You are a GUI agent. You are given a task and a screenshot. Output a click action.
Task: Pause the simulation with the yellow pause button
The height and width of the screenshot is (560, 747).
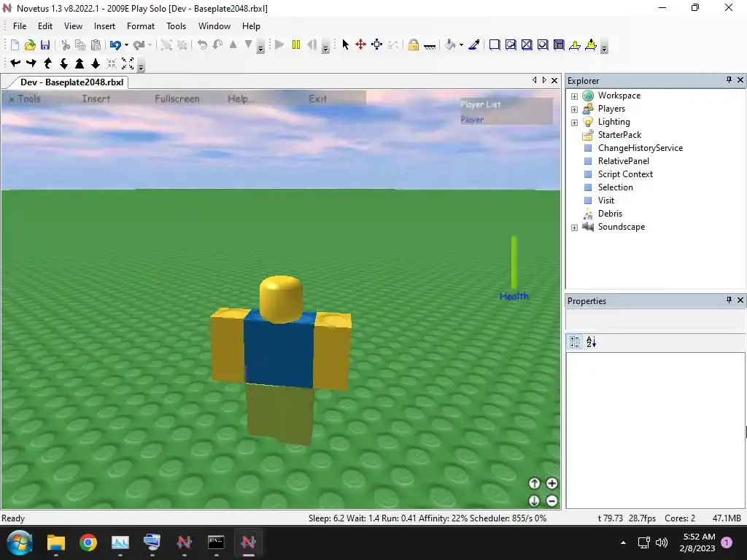296,44
